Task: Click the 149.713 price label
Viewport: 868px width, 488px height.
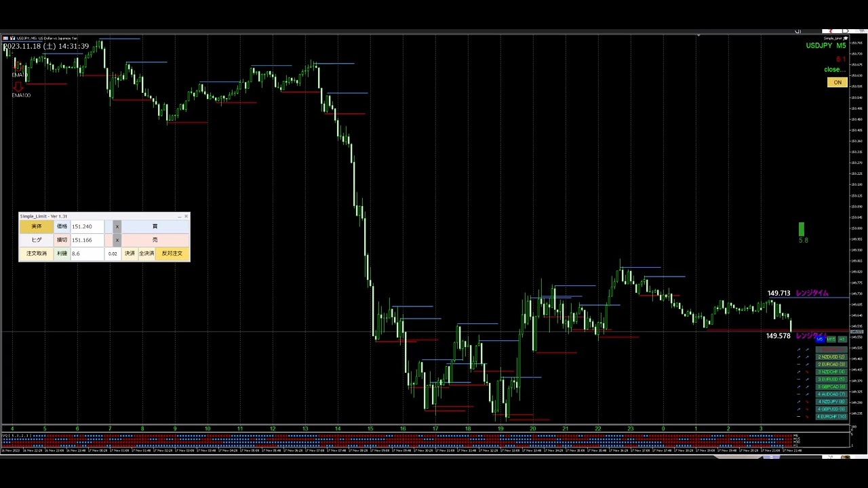Action: click(x=778, y=293)
